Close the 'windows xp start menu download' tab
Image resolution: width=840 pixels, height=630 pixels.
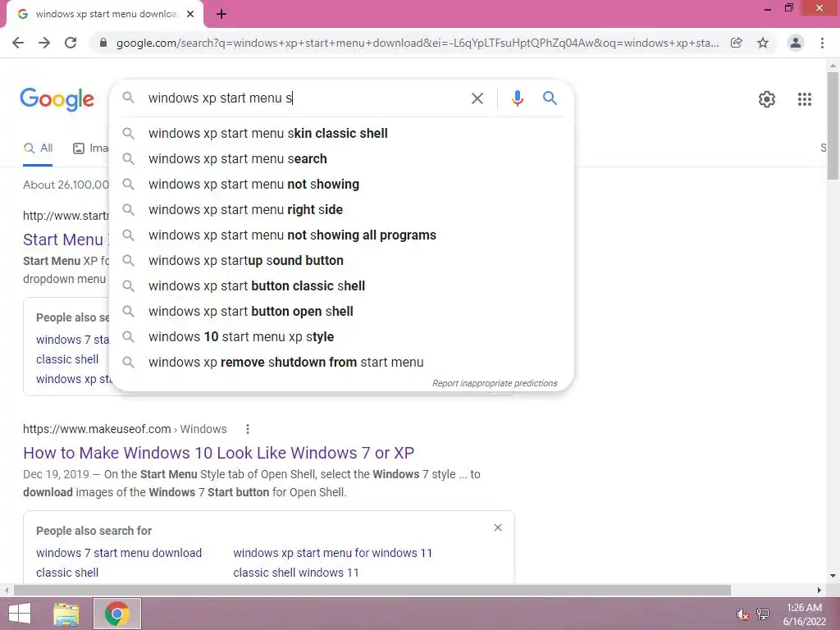[190, 15]
